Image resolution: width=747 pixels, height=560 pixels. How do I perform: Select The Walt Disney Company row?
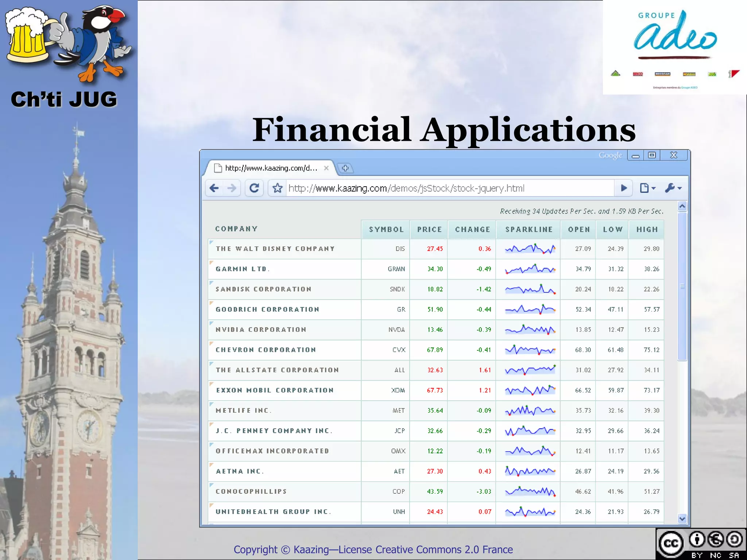pyautogui.click(x=436, y=249)
